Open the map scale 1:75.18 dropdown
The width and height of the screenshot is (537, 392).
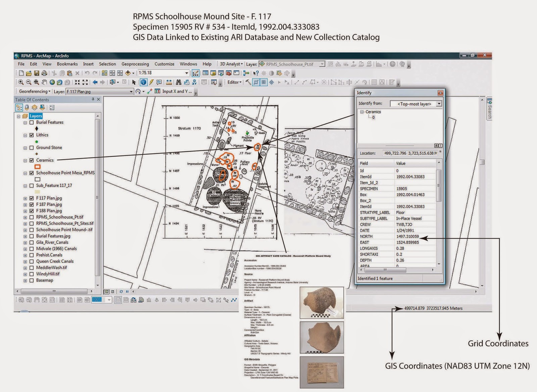[x=187, y=73]
